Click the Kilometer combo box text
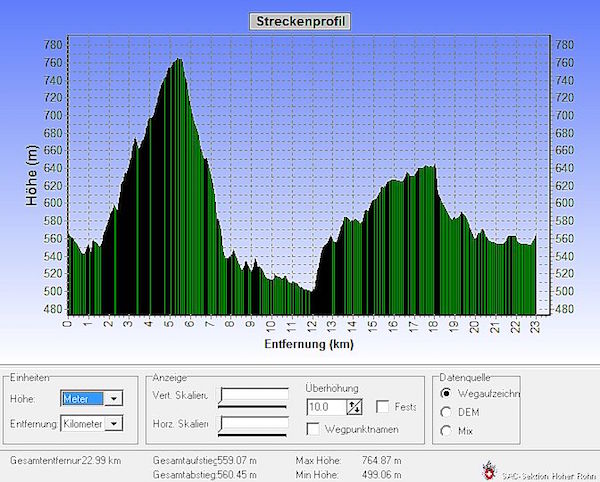The image size is (600, 482). point(83,424)
